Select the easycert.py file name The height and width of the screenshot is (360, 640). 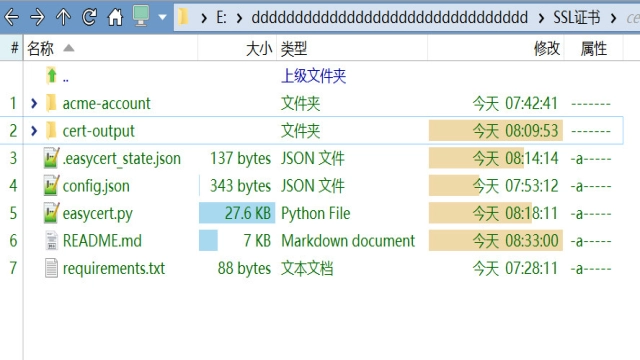click(x=98, y=214)
